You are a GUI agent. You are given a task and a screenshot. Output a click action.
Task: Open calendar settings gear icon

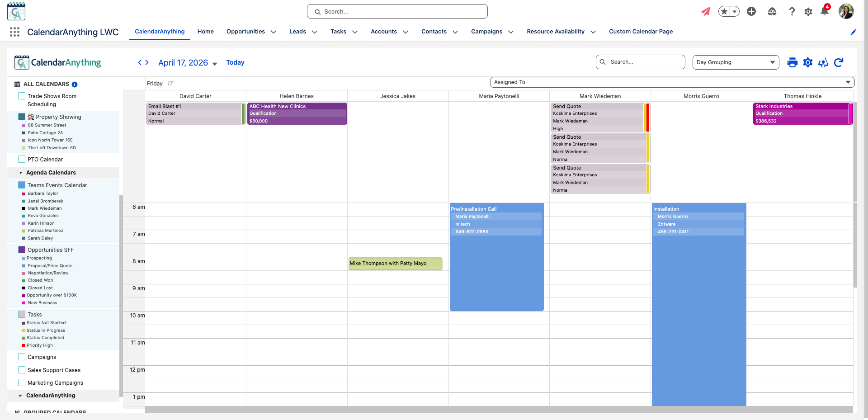[x=808, y=62]
